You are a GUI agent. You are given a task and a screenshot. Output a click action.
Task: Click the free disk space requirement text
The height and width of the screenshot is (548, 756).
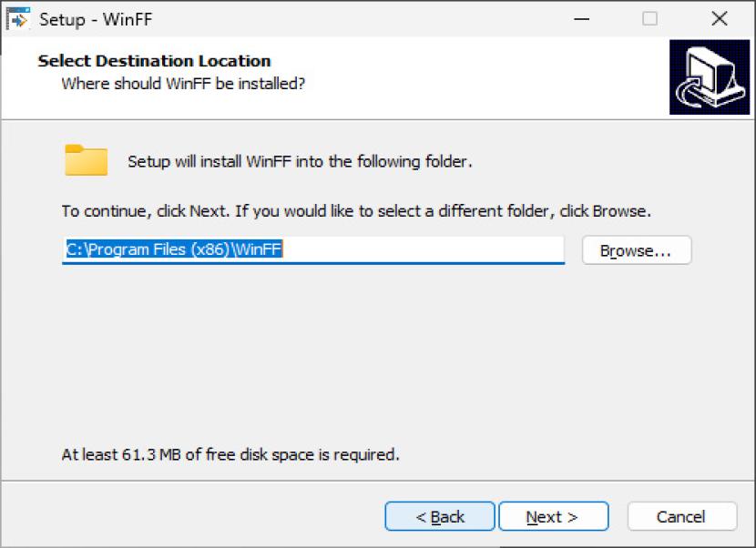(x=230, y=453)
